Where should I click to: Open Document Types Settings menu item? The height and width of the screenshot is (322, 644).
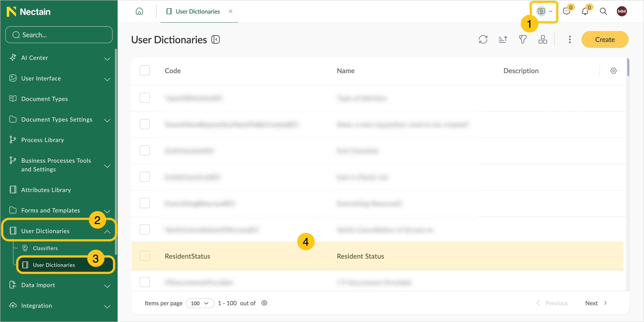(x=57, y=119)
